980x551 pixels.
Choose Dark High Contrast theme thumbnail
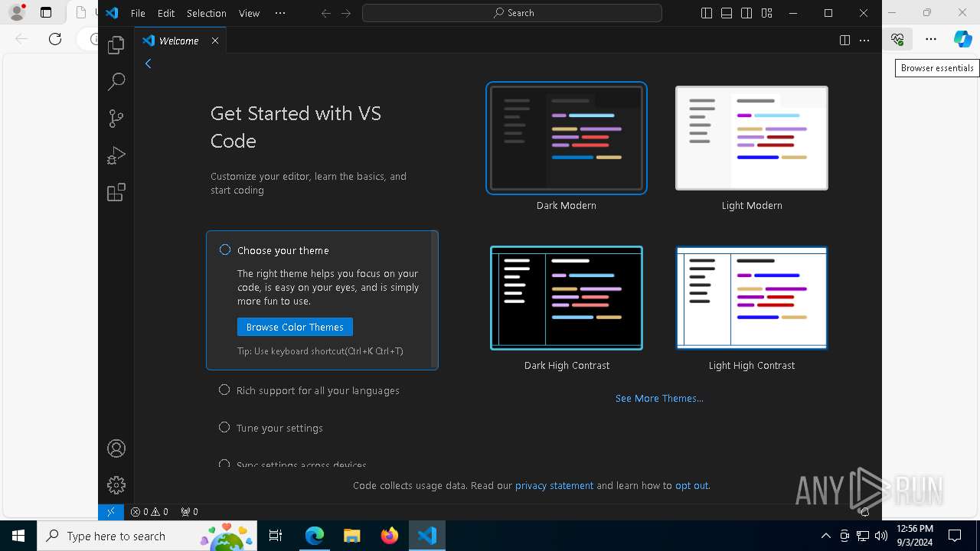pos(567,298)
